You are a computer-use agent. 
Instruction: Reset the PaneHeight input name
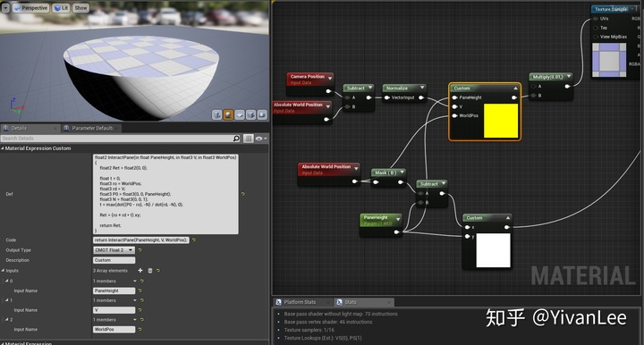140,290
